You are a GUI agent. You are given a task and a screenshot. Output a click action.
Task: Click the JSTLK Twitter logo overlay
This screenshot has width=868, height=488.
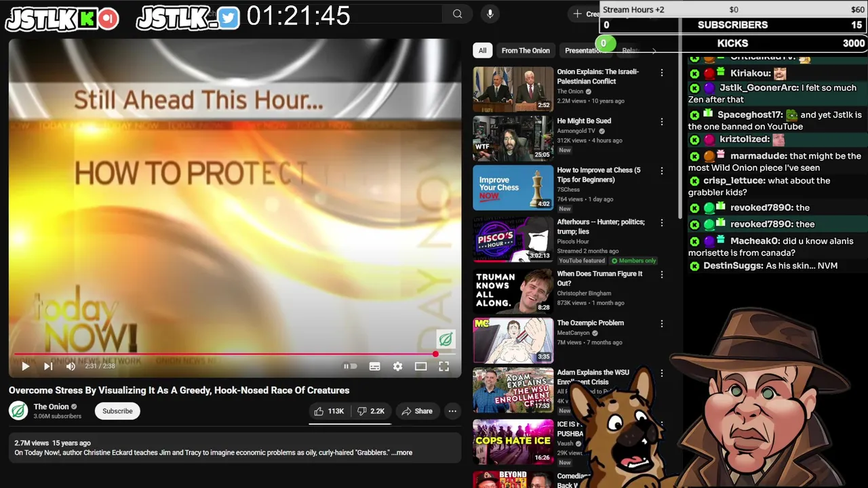tap(189, 19)
